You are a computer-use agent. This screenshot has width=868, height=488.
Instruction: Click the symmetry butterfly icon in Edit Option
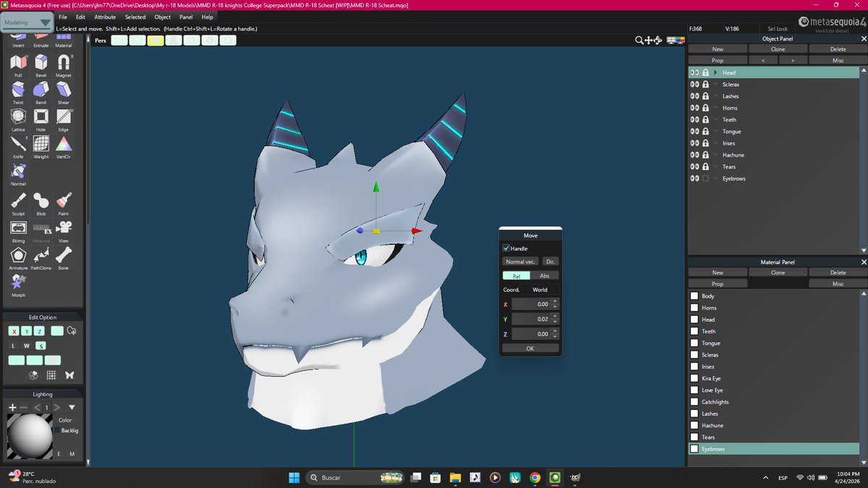(70, 375)
